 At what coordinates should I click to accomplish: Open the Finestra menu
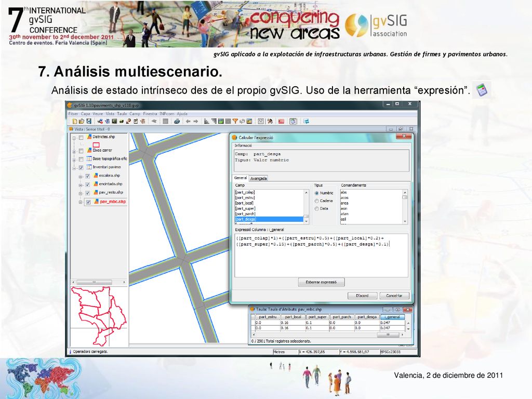pyautogui.click(x=150, y=114)
